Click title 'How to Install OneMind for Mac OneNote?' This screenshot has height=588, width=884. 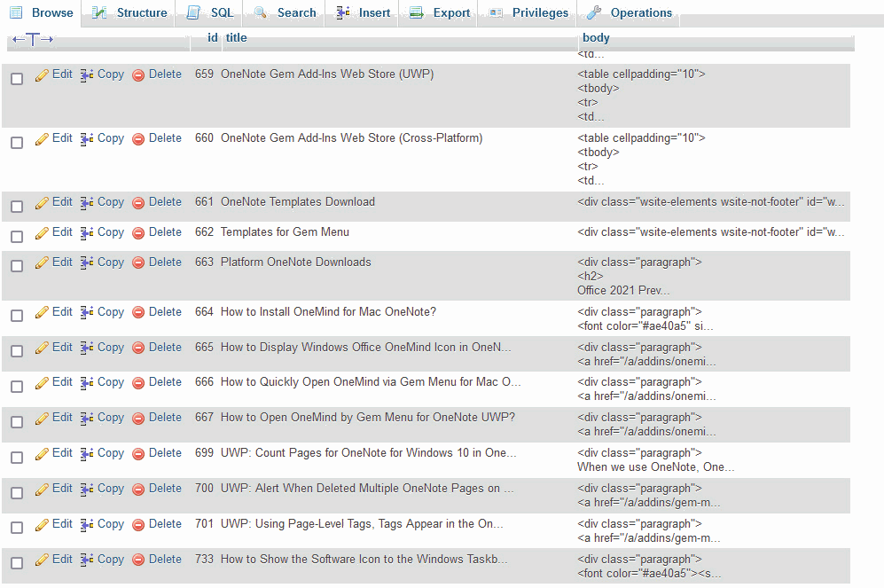[x=328, y=312]
